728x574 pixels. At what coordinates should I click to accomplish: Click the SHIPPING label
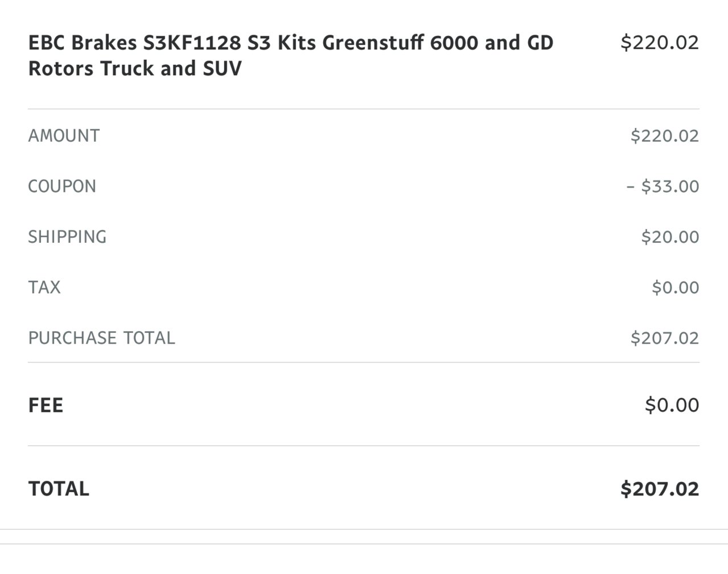67,237
